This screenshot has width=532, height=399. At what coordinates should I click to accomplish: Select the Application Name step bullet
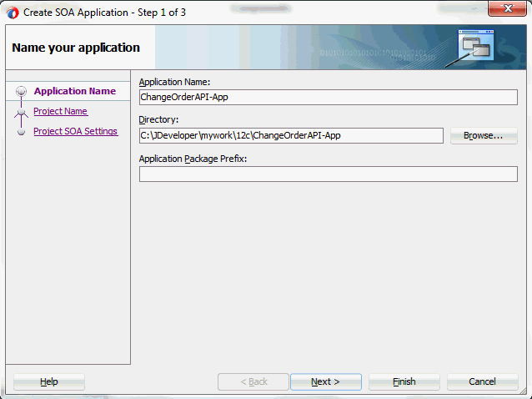click(x=21, y=91)
